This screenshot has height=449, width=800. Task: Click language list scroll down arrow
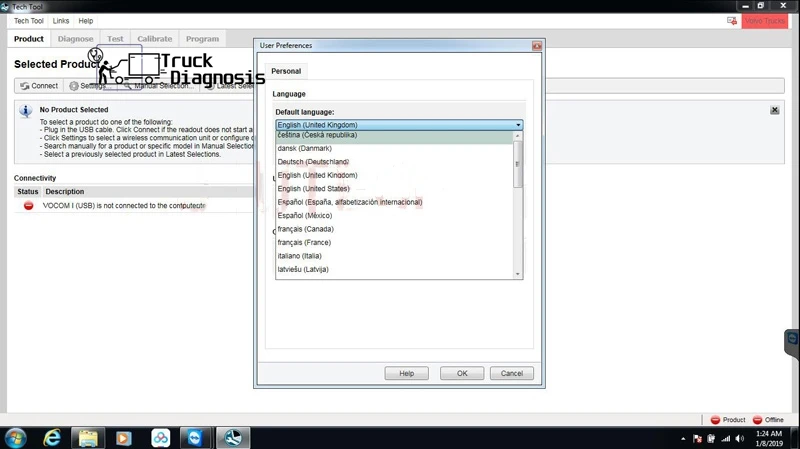coord(518,274)
